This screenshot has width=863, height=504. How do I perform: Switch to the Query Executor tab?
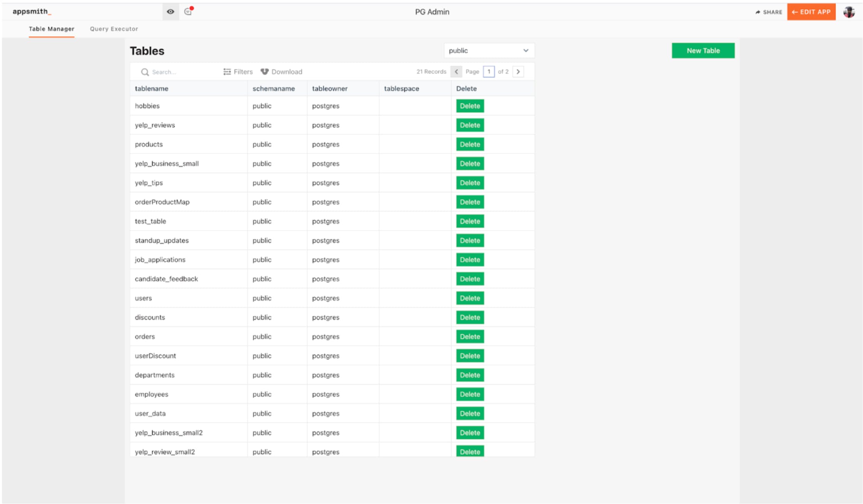point(114,29)
